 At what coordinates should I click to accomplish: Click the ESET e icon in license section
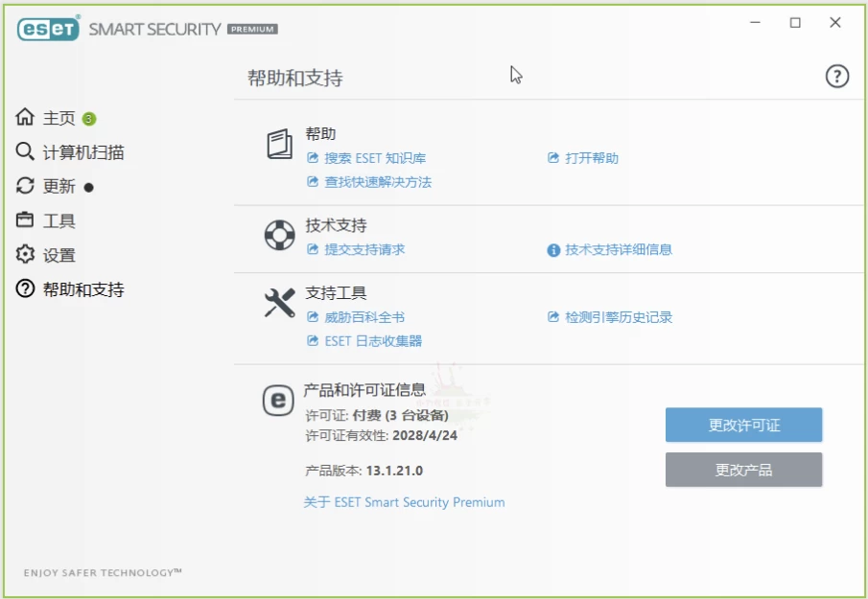[x=277, y=402]
